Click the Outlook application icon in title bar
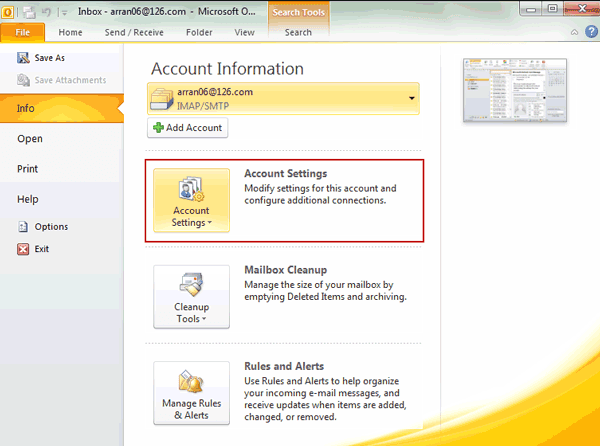Viewport: 600px width, 446px height. click(7, 12)
